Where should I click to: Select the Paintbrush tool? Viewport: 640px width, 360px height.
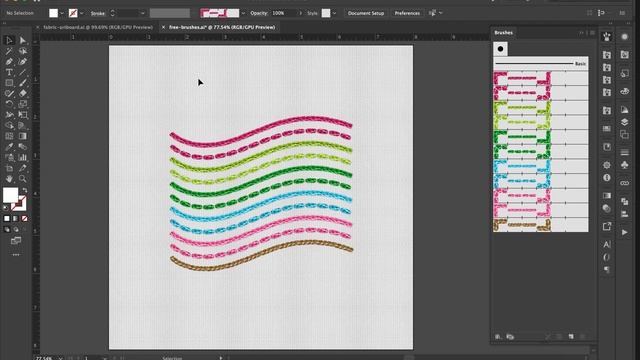(x=22, y=83)
